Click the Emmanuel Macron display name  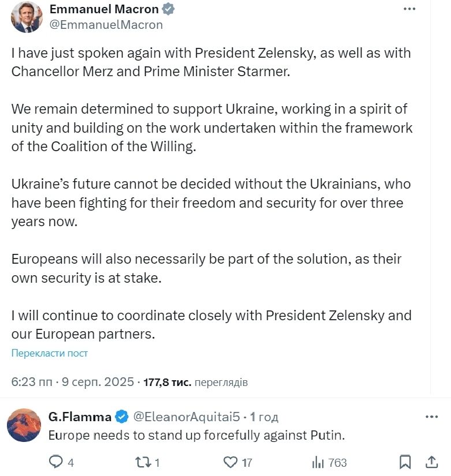click(104, 10)
